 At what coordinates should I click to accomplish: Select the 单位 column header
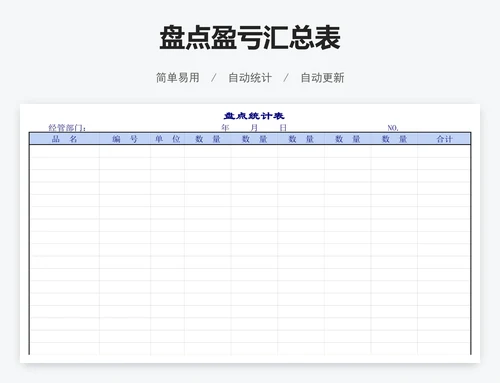pos(167,139)
